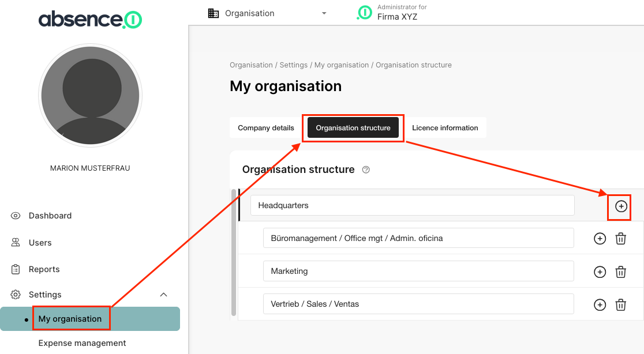This screenshot has height=354, width=644.
Task: Open the Licence information tab
Action: (445, 128)
